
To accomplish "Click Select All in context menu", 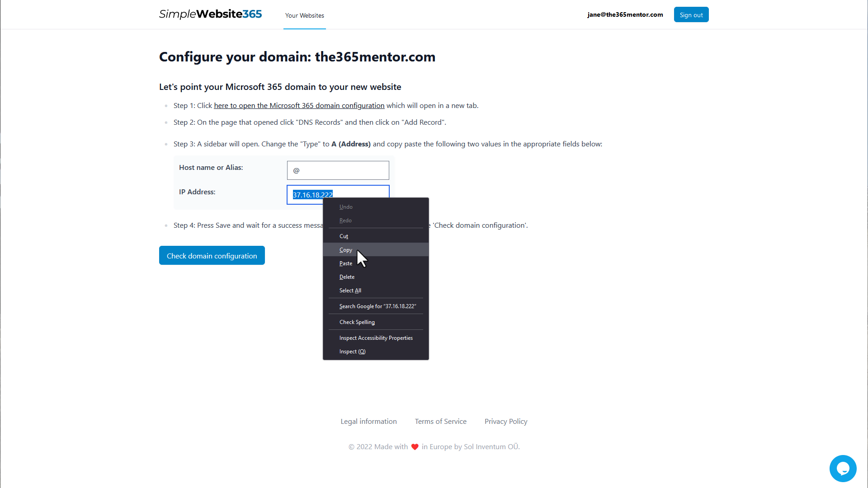I will coord(350,290).
